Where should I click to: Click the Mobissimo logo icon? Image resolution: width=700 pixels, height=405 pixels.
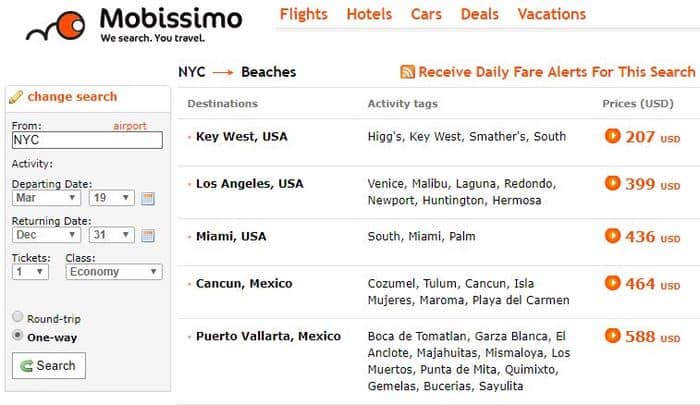point(56,26)
